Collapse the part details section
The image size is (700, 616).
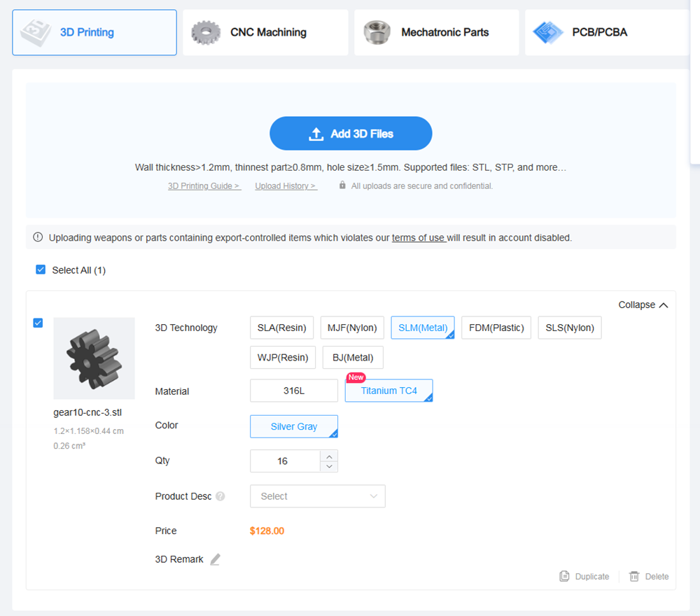coord(643,305)
